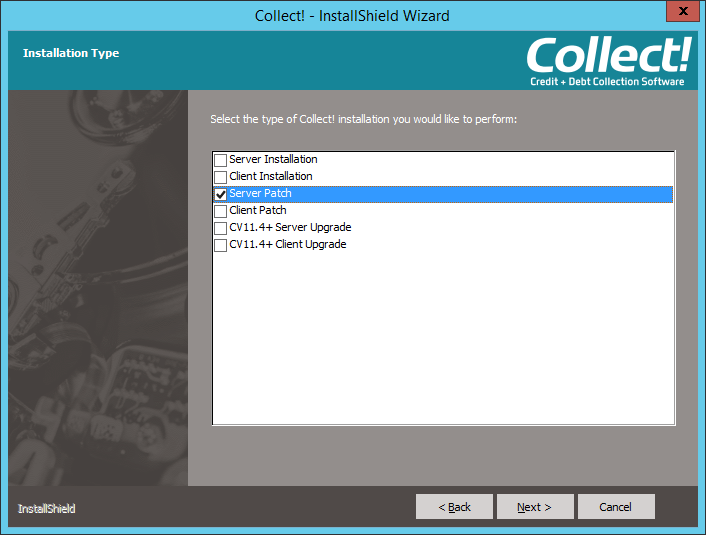706x535 pixels.
Task: Close the InstallShield Wizard window
Action: pyautogui.click(x=683, y=11)
